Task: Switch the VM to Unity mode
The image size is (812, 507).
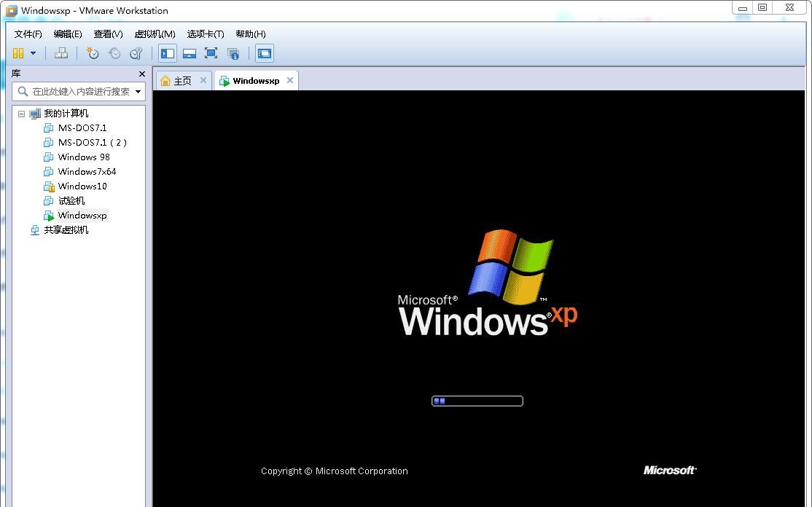Action: click(x=233, y=53)
